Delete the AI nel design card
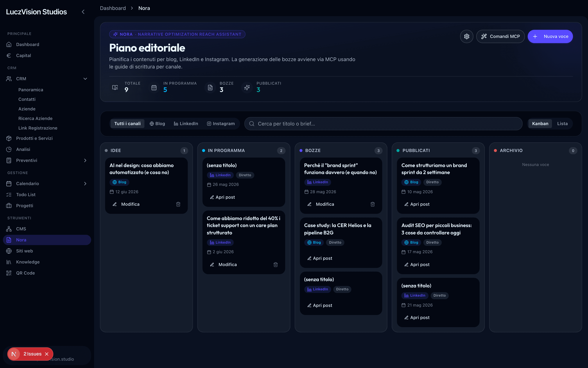This screenshot has height=368, width=588. point(178,204)
